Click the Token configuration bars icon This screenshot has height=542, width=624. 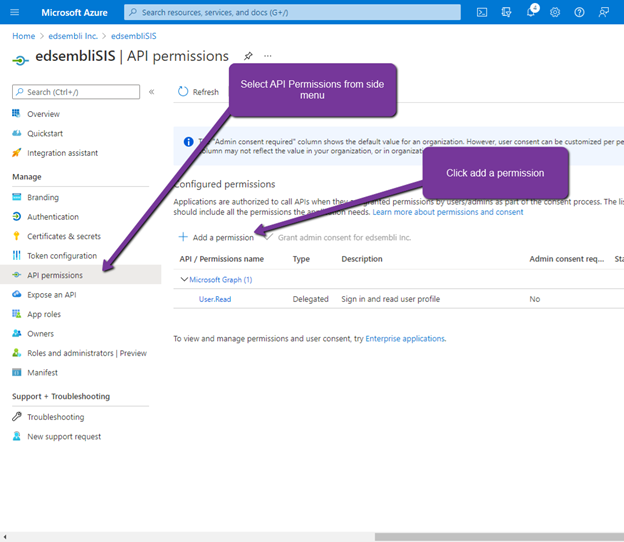pyautogui.click(x=16, y=255)
